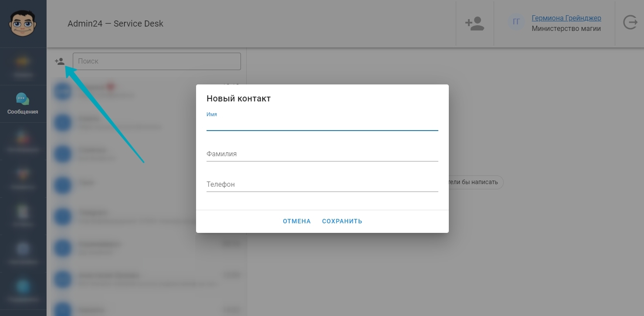Open the add user icon in header
Viewport: 644px width, 316px height.
[475, 24]
